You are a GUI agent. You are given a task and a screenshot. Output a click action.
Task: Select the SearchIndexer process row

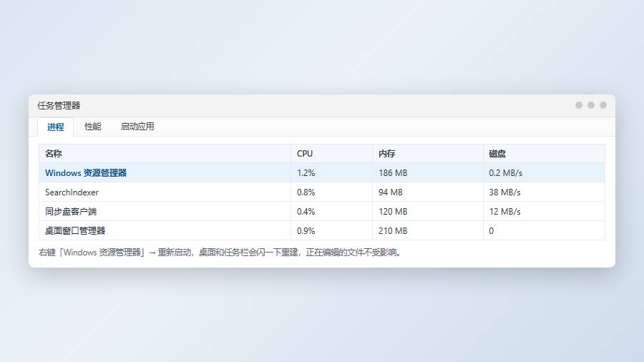tap(322, 192)
